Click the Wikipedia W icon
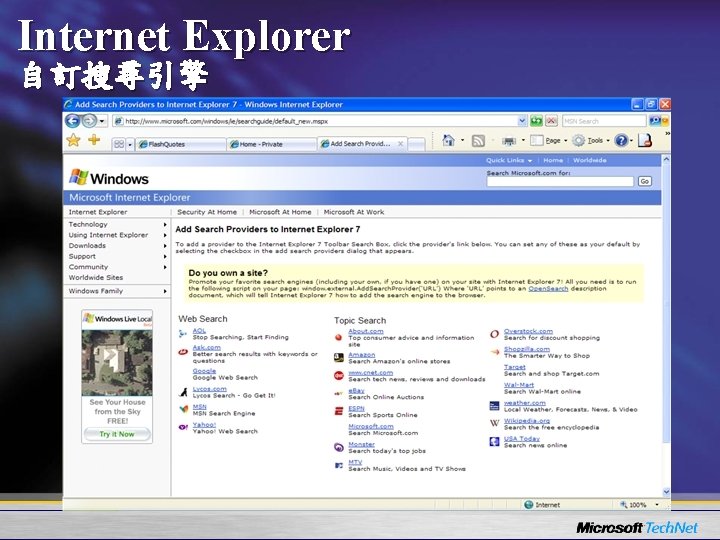The height and width of the screenshot is (540, 720). (494, 423)
